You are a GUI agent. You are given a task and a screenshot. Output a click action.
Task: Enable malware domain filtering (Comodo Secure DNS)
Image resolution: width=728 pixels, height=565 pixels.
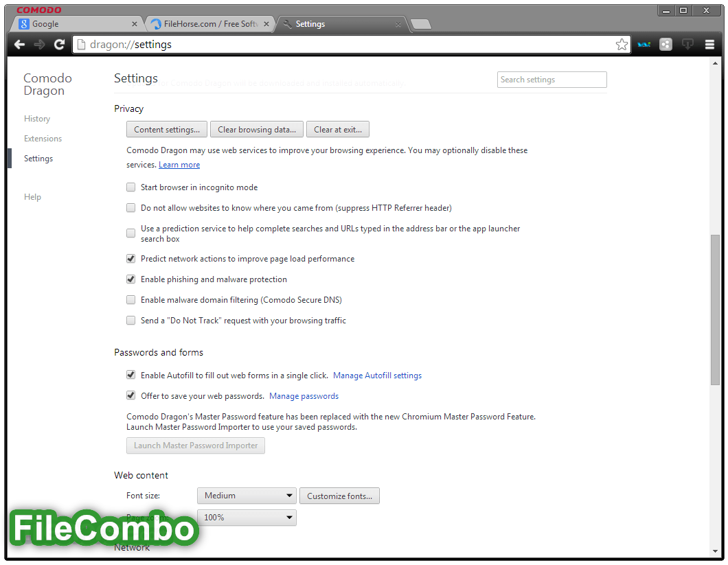pos(131,300)
